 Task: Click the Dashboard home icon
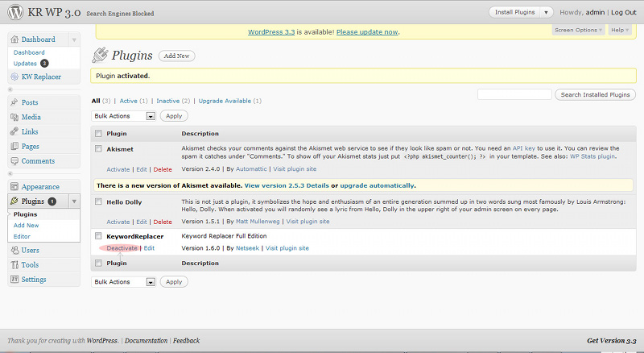14,39
